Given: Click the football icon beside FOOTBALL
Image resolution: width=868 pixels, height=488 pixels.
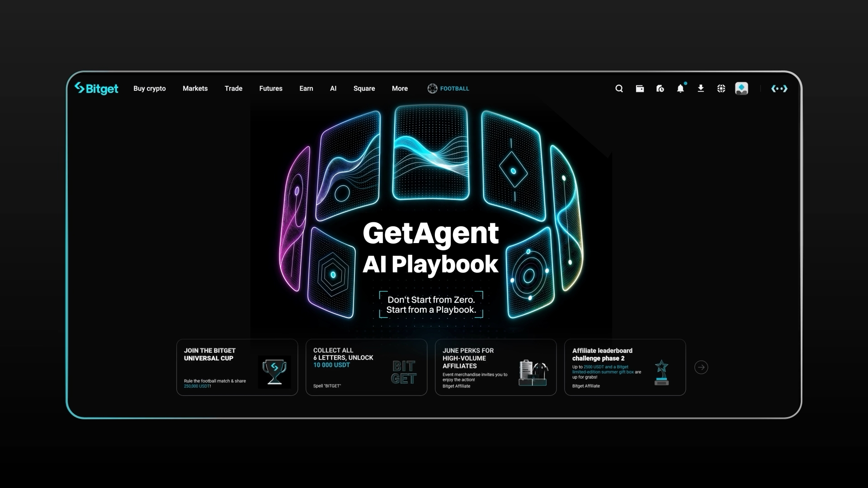Looking at the screenshot, I should coord(432,89).
